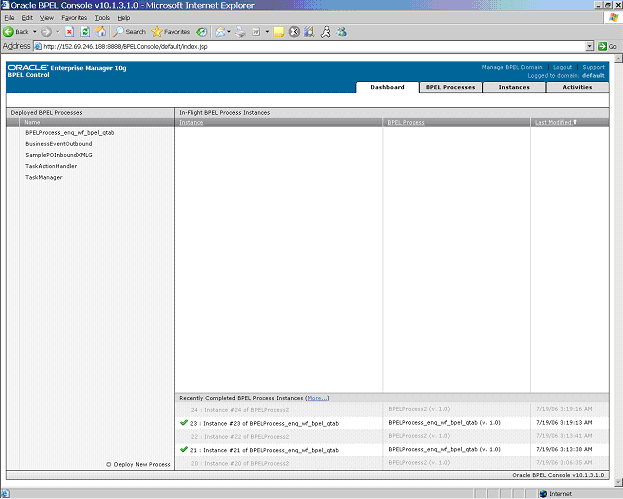Image resolution: width=623 pixels, height=499 pixels.
Task: Open the Help menu
Action: [124, 18]
